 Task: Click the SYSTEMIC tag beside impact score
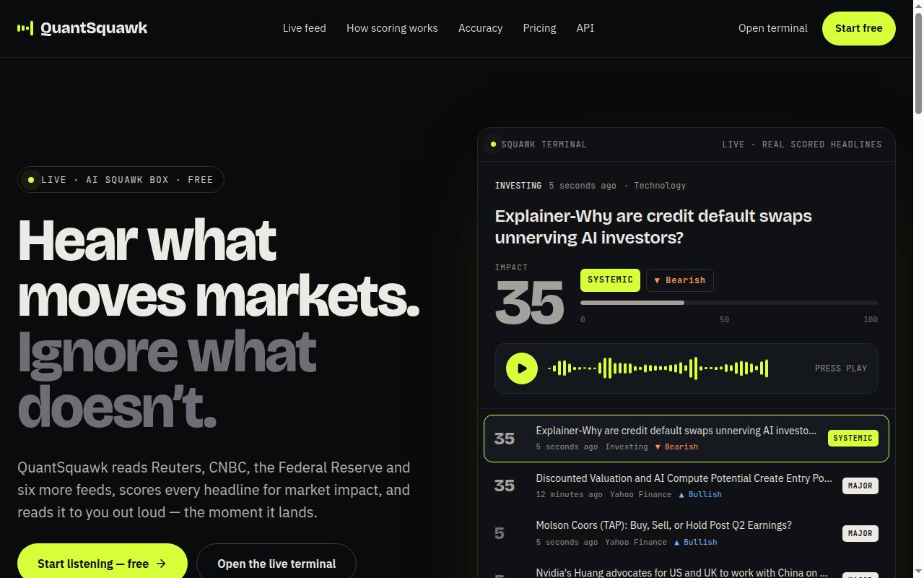click(x=610, y=280)
